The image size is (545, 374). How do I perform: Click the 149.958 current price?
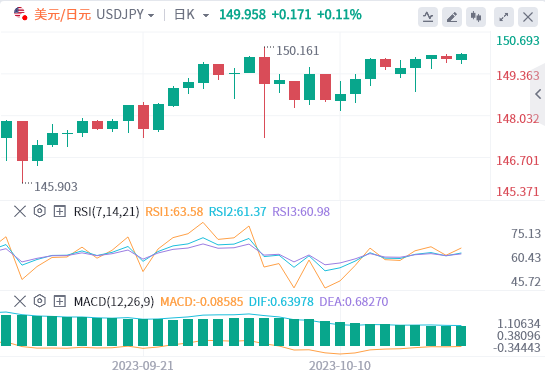pos(243,15)
